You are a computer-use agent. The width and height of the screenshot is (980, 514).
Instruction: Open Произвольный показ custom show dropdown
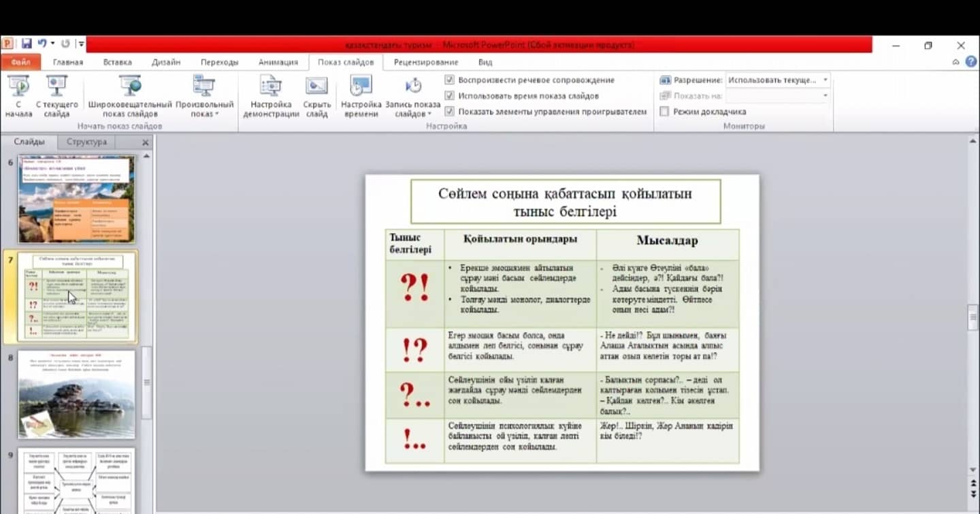pos(204,109)
